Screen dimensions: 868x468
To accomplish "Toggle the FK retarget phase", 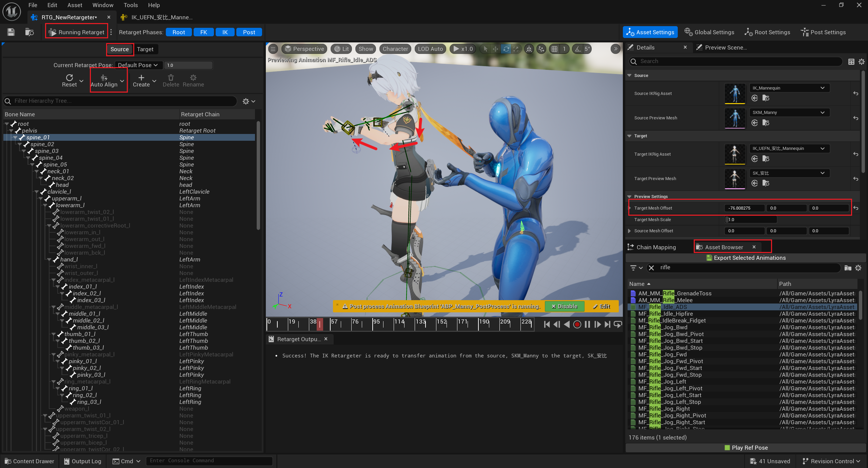I will pos(203,32).
